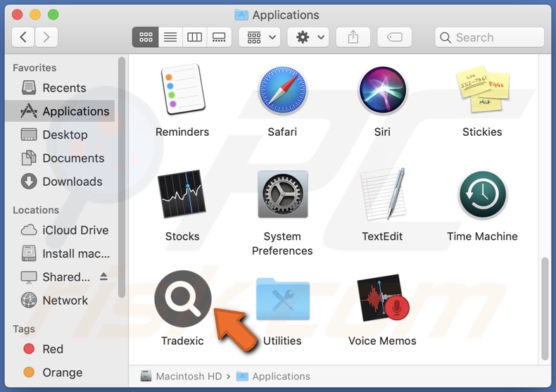Select the Voice Memos app icon
556x392 pixels.
pos(383,298)
